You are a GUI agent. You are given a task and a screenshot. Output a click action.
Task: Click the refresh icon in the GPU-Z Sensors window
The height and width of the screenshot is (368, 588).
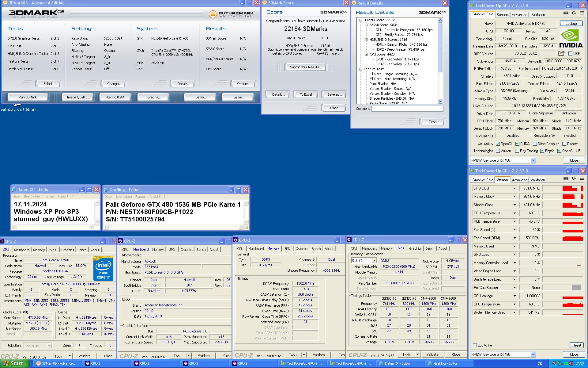pyautogui.click(x=574, y=178)
